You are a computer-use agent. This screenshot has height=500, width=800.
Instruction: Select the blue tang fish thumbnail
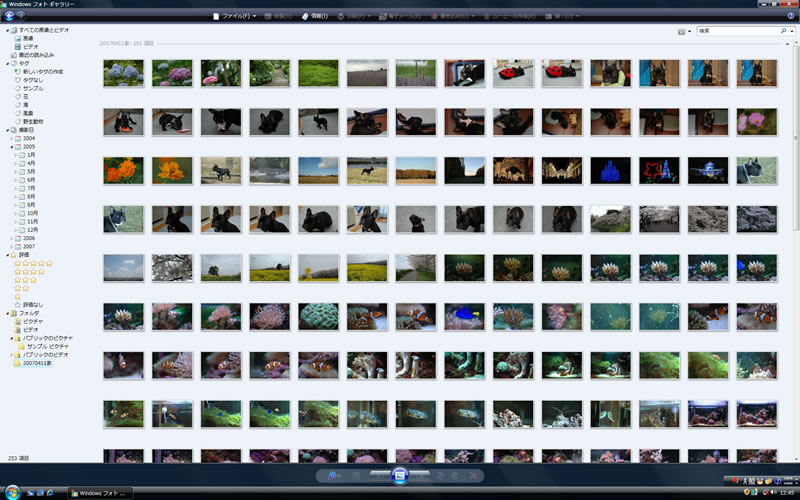464,316
